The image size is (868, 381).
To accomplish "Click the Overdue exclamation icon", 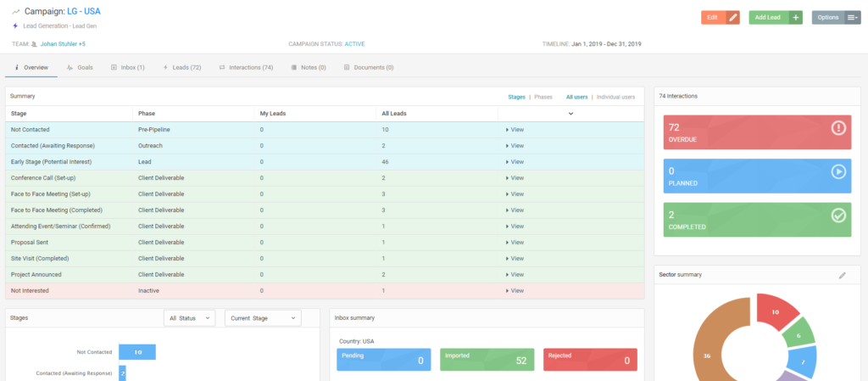I will click(838, 128).
